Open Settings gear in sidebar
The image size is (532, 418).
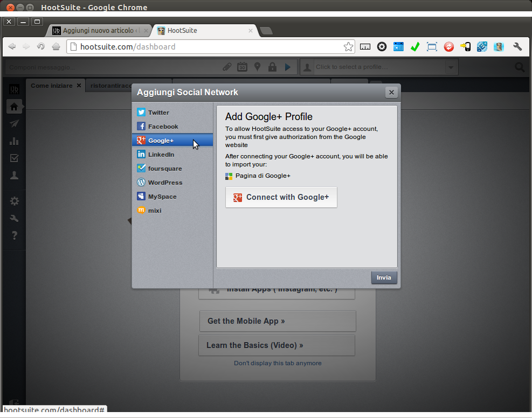pyautogui.click(x=14, y=201)
